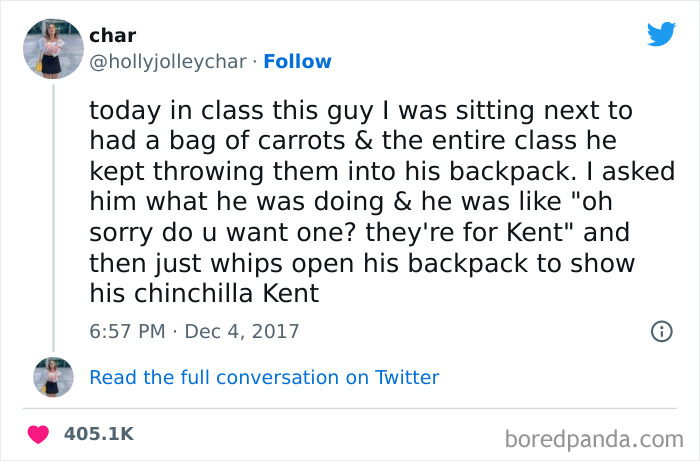Like the tweet with the heart icon
The width and height of the screenshot is (700, 461).
point(39,435)
